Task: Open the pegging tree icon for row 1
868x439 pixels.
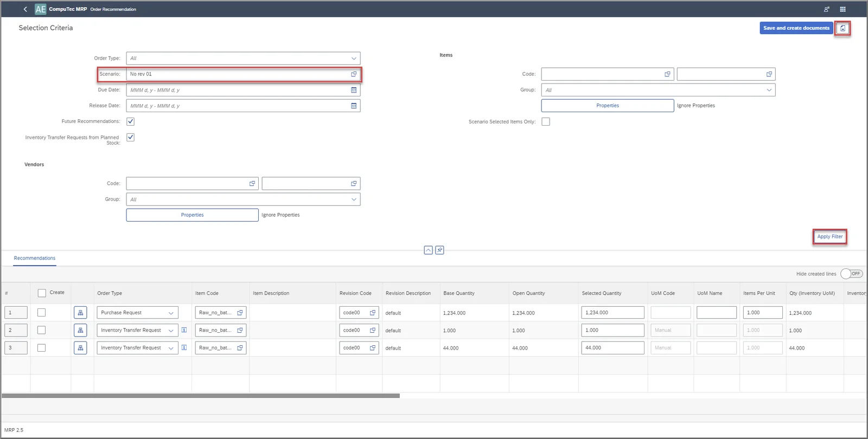Action: click(x=80, y=313)
